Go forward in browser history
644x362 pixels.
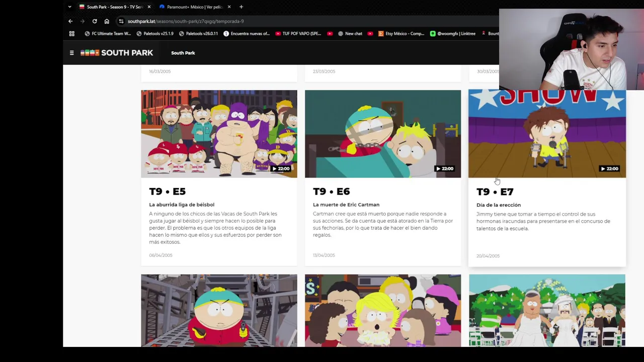pyautogui.click(x=83, y=21)
